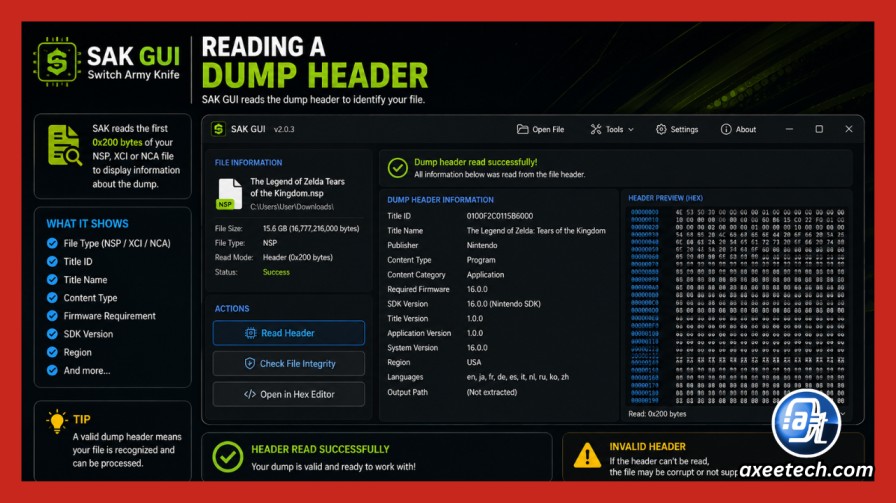896x503 pixels.
Task: Click the v2.0.3 version label
Action: pyautogui.click(x=284, y=130)
